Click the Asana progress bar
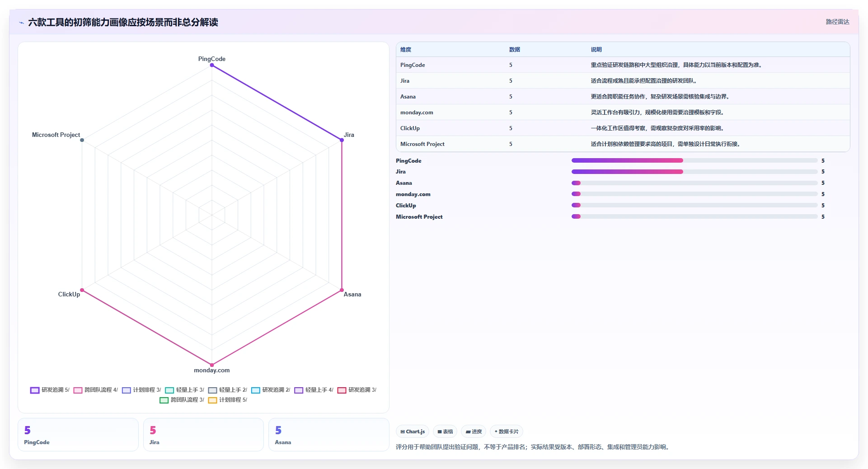 694,183
